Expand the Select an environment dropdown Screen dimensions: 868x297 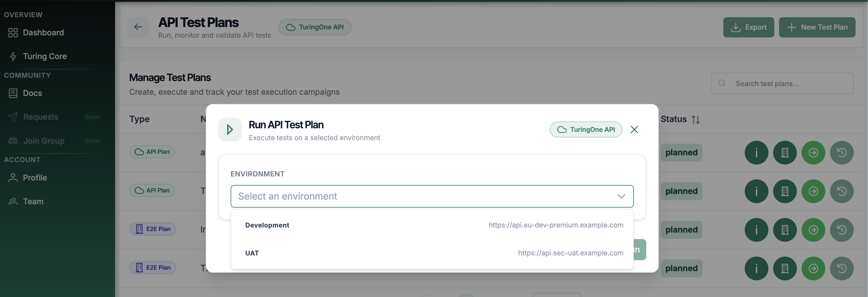[432, 196]
